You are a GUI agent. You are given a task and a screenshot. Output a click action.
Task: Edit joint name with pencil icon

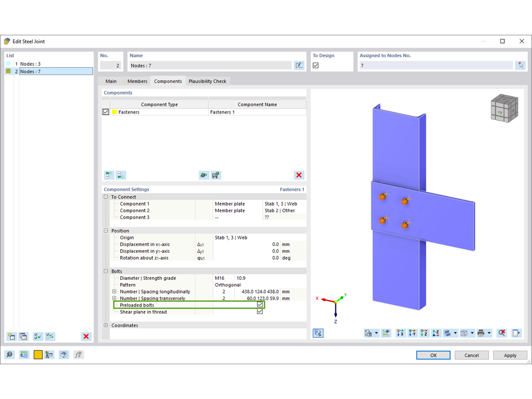pos(299,65)
